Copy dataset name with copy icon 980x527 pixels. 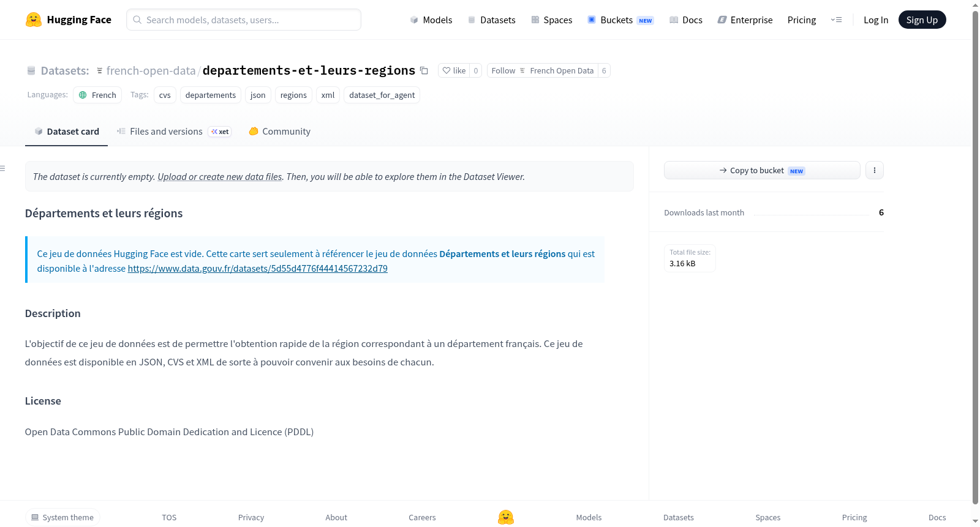424,70
